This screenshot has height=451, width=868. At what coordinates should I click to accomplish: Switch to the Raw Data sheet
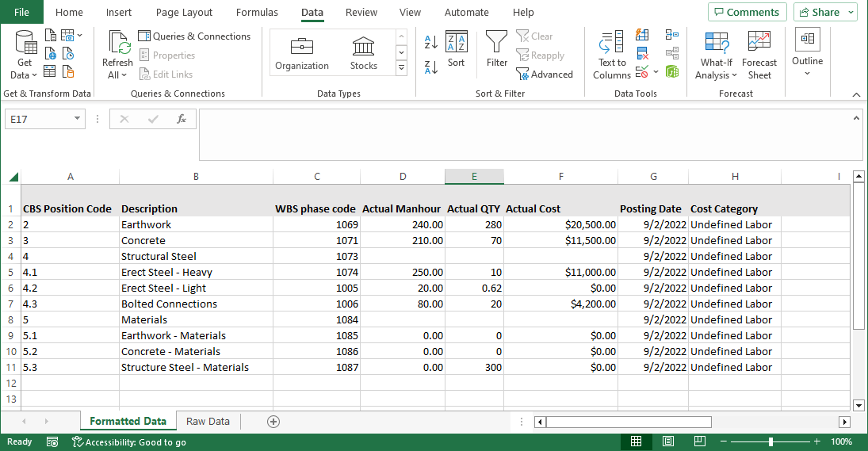coord(208,422)
